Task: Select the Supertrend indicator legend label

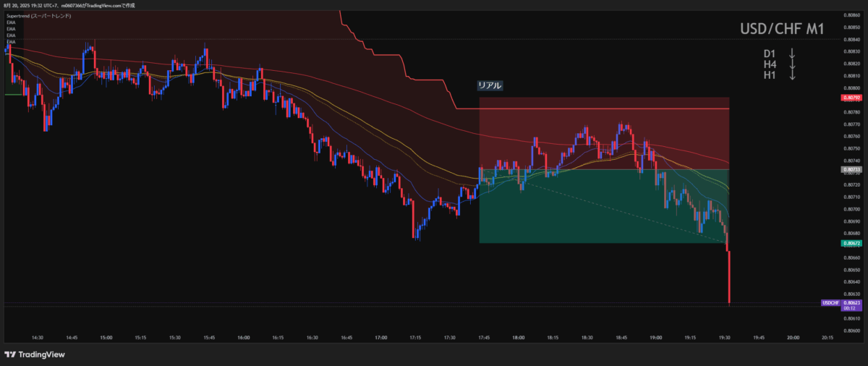Action: [x=38, y=15]
